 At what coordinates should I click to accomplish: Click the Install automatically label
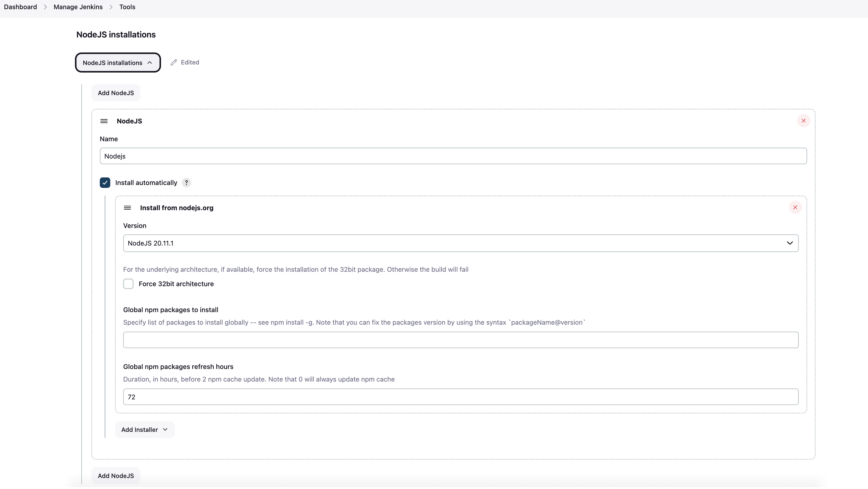pyautogui.click(x=146, y=182)
